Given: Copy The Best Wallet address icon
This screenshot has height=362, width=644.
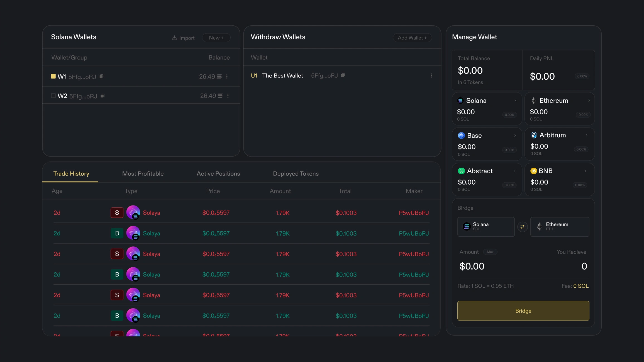Looking at the screenshot, I should 343,75.
